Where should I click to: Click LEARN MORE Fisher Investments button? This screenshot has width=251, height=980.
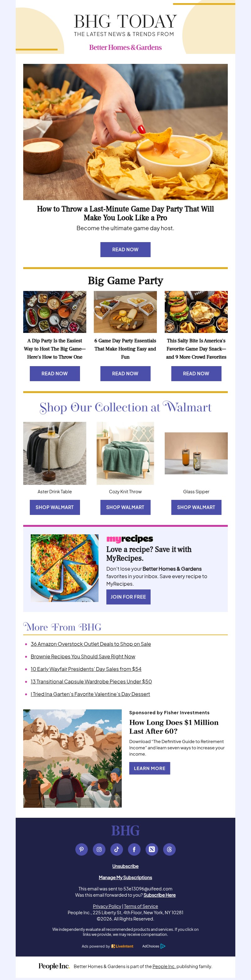pos(150,768)
